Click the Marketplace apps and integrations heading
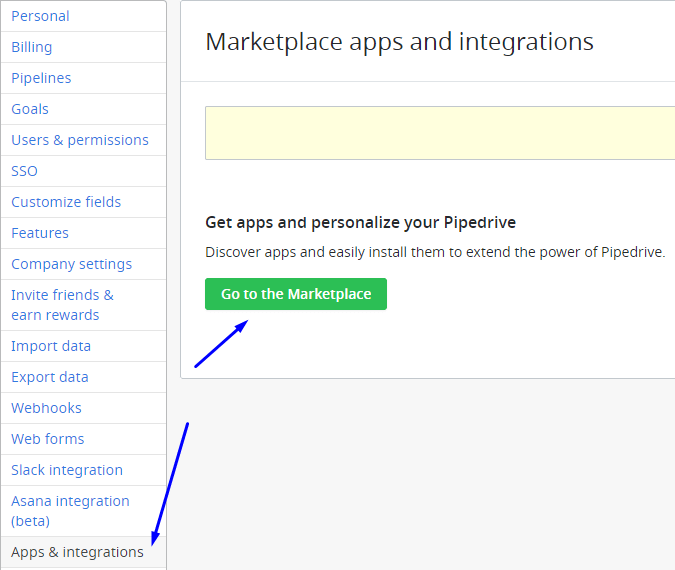The image size is (675, 570). point(399,42)
